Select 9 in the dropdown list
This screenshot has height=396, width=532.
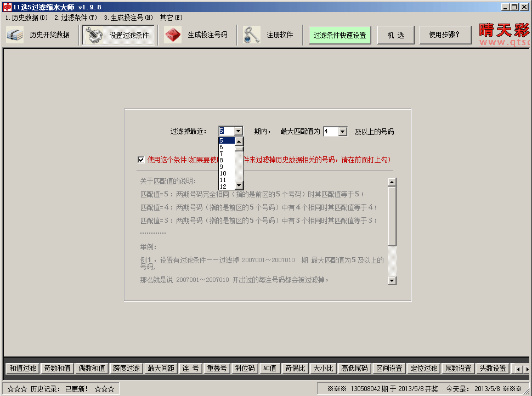click(x=227, y=167)
